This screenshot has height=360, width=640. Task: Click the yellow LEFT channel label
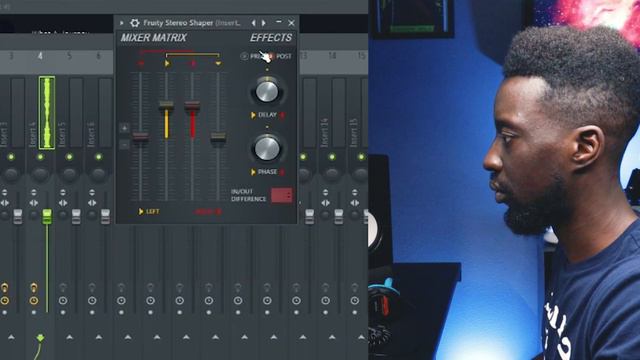(149, 211)
